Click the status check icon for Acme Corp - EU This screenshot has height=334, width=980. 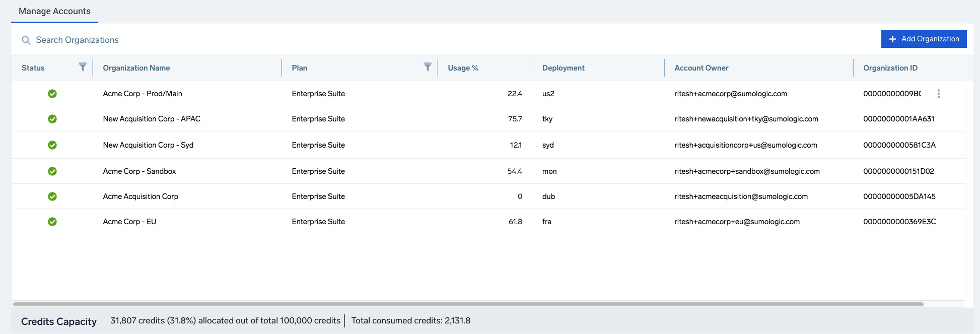[52, 222]
